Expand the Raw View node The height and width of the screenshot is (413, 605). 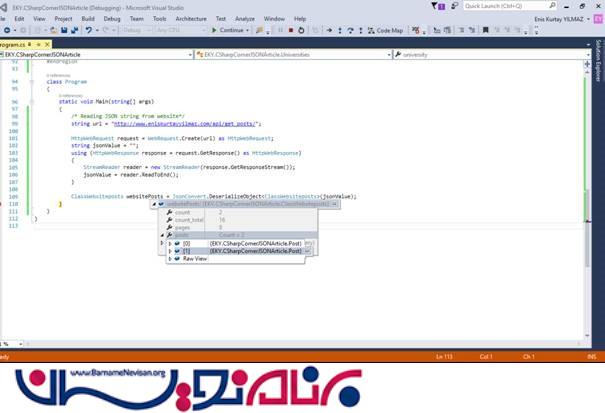(169, 259)
